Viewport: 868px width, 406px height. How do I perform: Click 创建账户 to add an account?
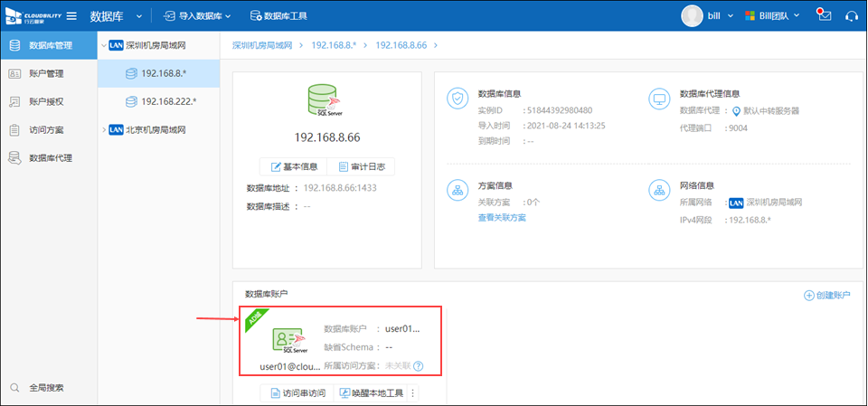point(827,296)
